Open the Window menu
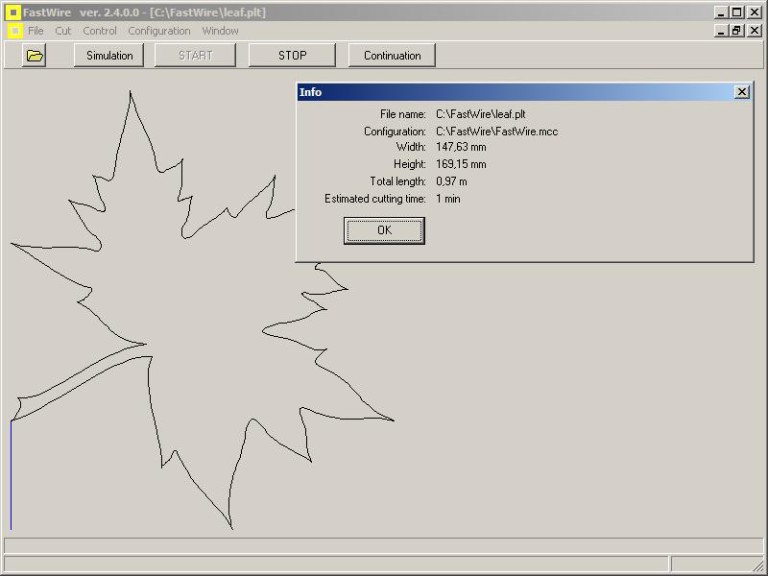Image resolution: width=768 pixels, height=576 pixels. click(x=220, y=31)
